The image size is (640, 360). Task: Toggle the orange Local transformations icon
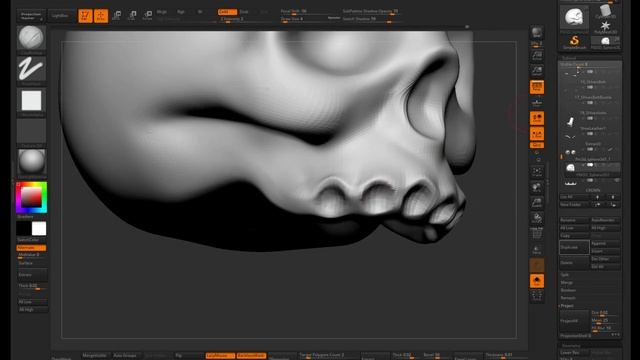(x=537, y=118)
